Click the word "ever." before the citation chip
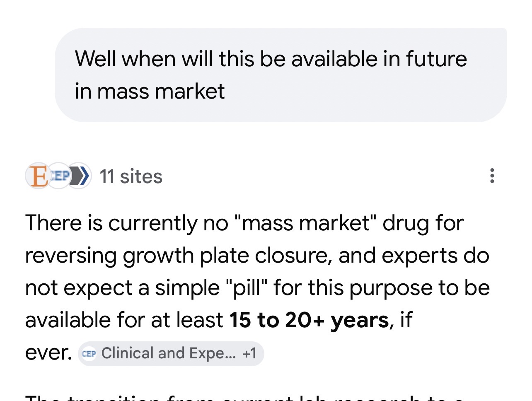Screen dimensions: 532x401 pos(48,353)
